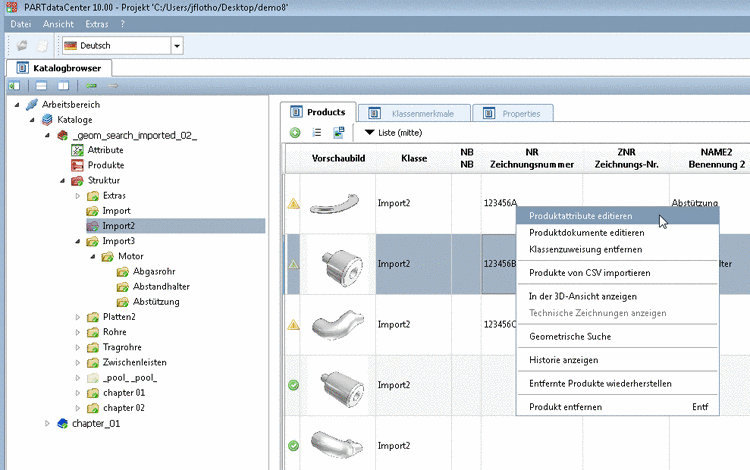The height and width of the screenshot is (470, 750).
Task: Open the ? help menu
Action: pyautogui.click(x=122, y=24)
